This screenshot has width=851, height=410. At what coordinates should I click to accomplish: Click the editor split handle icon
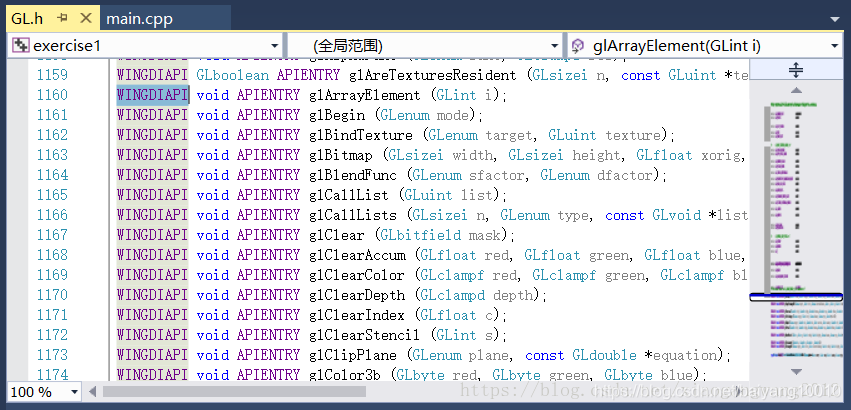[796, 70]
